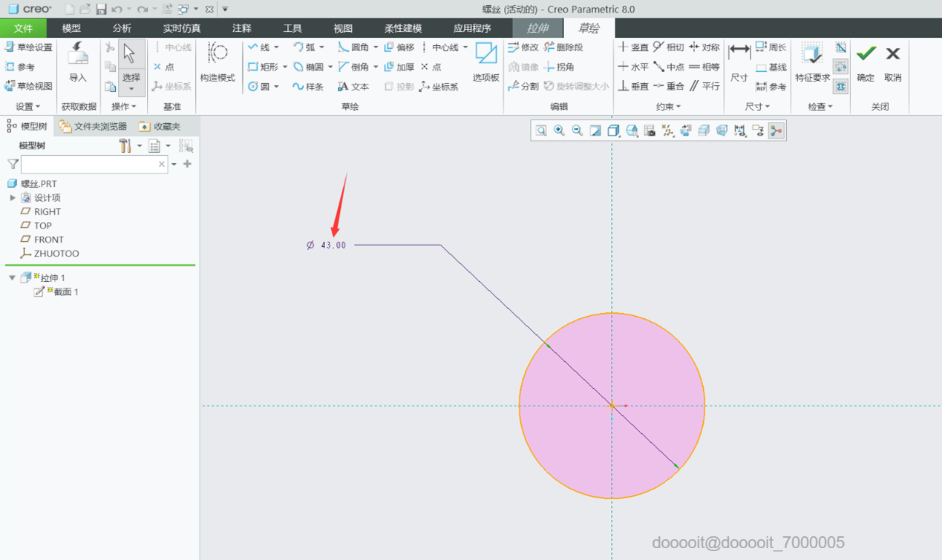942x560 pixels.
Task: Select the 圆角 fillet tool
Action: [353, 47]
